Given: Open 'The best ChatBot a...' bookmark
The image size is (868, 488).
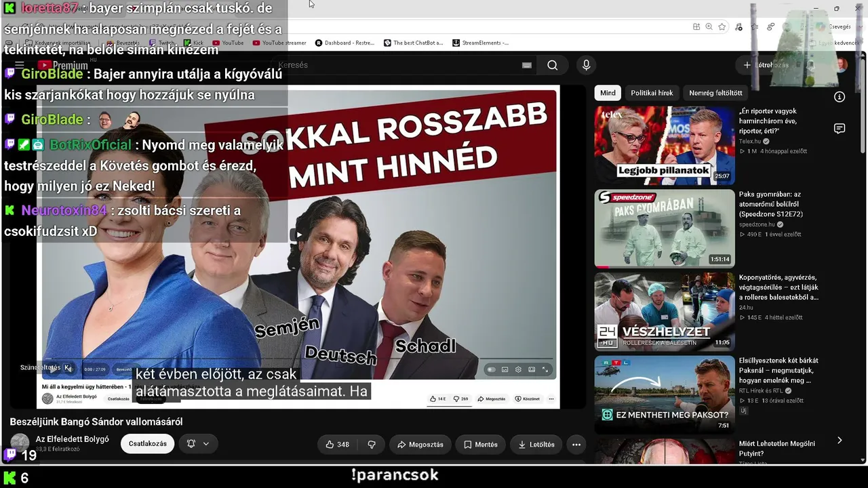Looking at the screenshot, I should [413, 43].
